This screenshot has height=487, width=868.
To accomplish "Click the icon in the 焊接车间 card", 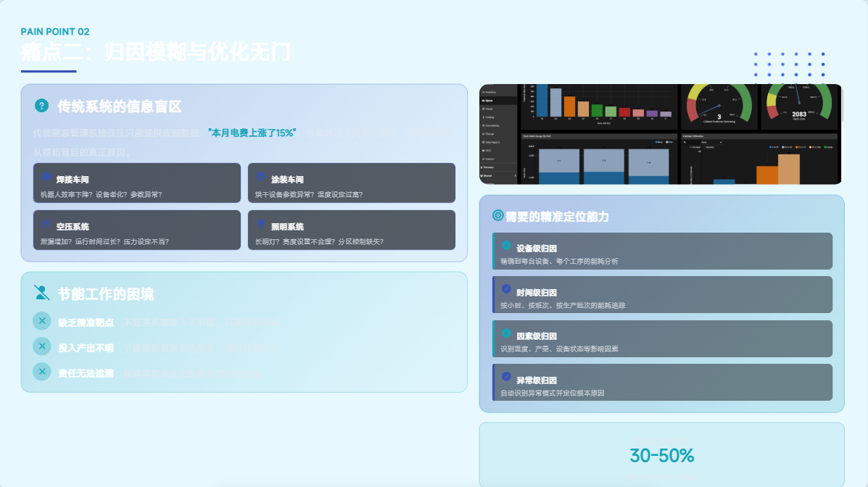I will pos(46,177).
